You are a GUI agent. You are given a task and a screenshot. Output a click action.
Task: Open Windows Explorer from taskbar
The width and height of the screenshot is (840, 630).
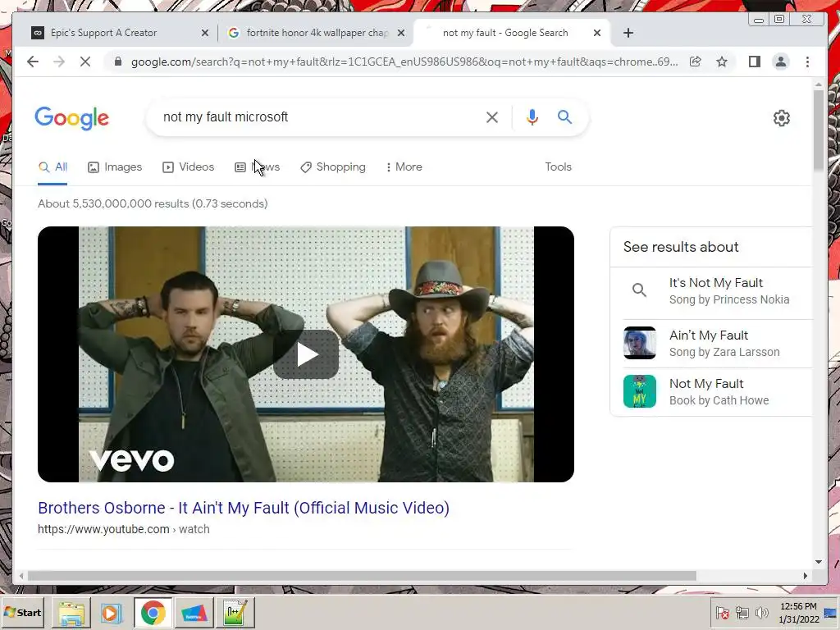[x=71, y=613]
